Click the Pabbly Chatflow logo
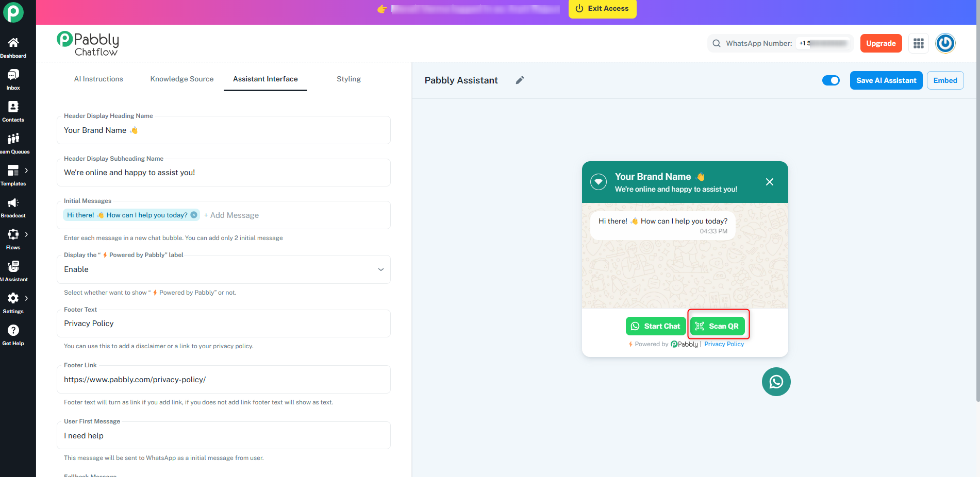The height and width of the screenshot is (477, 980). [x=88, y=44]
